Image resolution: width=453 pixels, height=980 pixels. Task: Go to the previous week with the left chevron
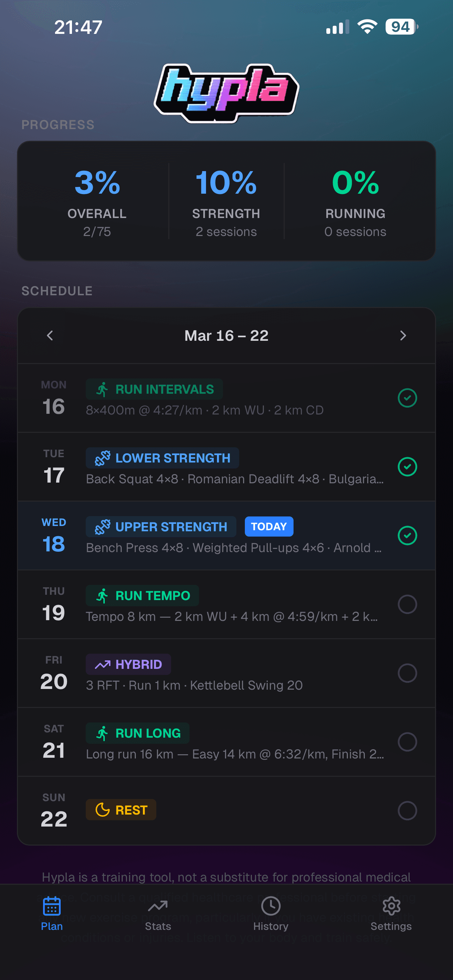click(x=50, y=335)
